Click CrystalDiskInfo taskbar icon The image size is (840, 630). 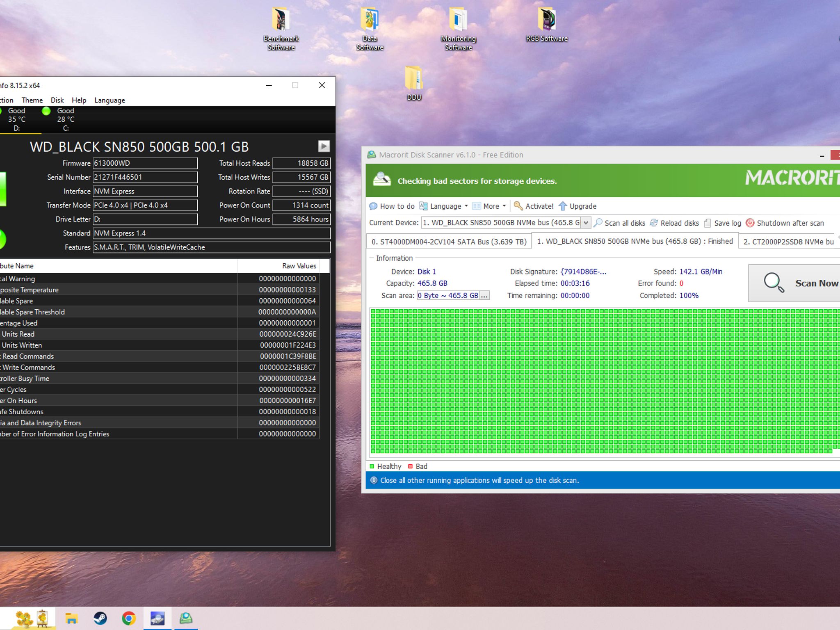(157, 618)
